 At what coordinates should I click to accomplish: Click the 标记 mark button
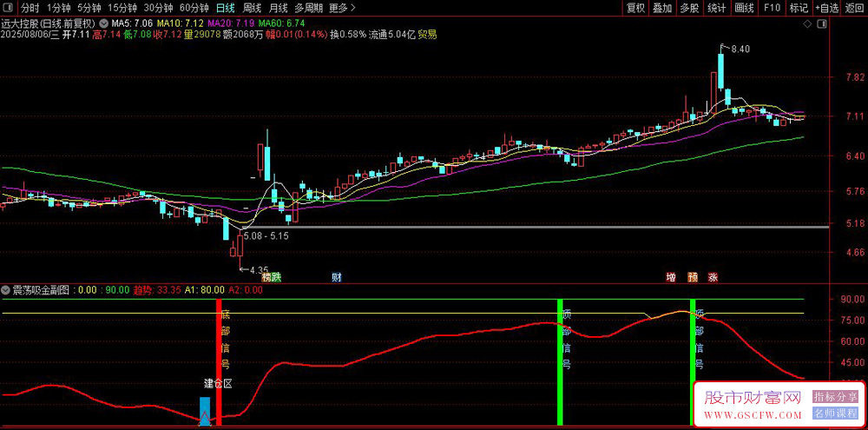pos(799,9)
